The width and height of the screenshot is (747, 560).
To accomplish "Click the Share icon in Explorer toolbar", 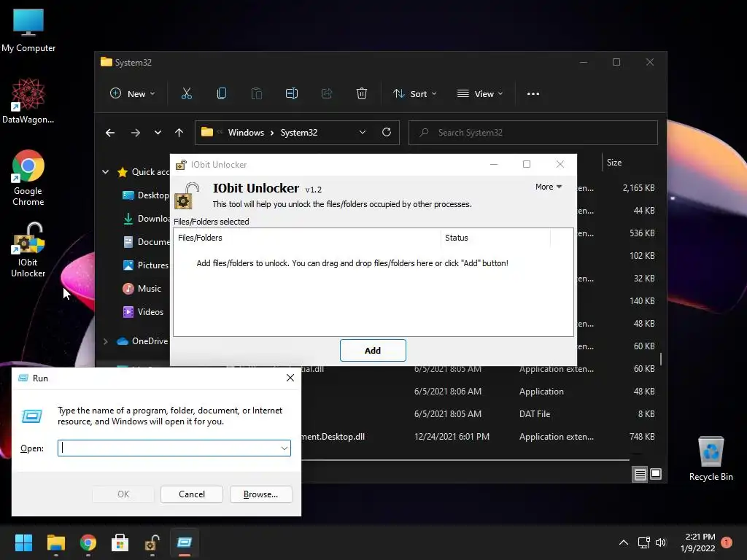I will 327,94.
